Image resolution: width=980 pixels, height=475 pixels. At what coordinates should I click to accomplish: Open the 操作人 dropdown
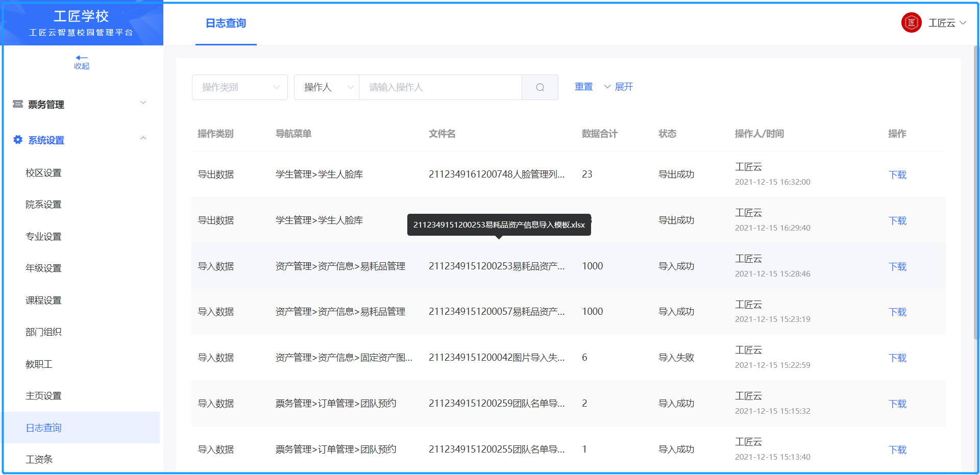point(326,87)
